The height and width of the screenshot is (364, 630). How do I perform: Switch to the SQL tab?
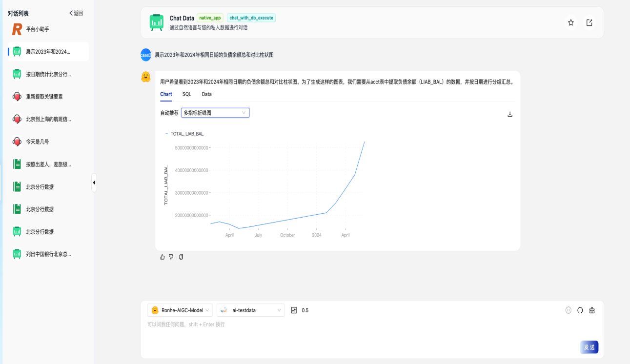186,94
